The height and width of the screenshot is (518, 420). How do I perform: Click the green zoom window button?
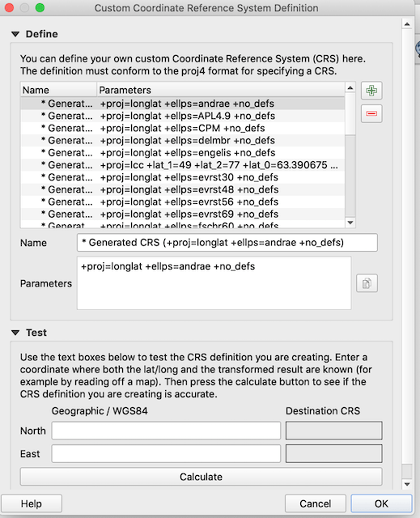[x=40, y=7]
